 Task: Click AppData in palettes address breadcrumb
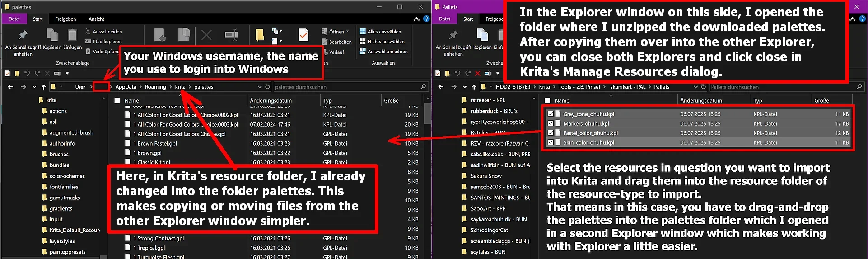coord(126,87)
